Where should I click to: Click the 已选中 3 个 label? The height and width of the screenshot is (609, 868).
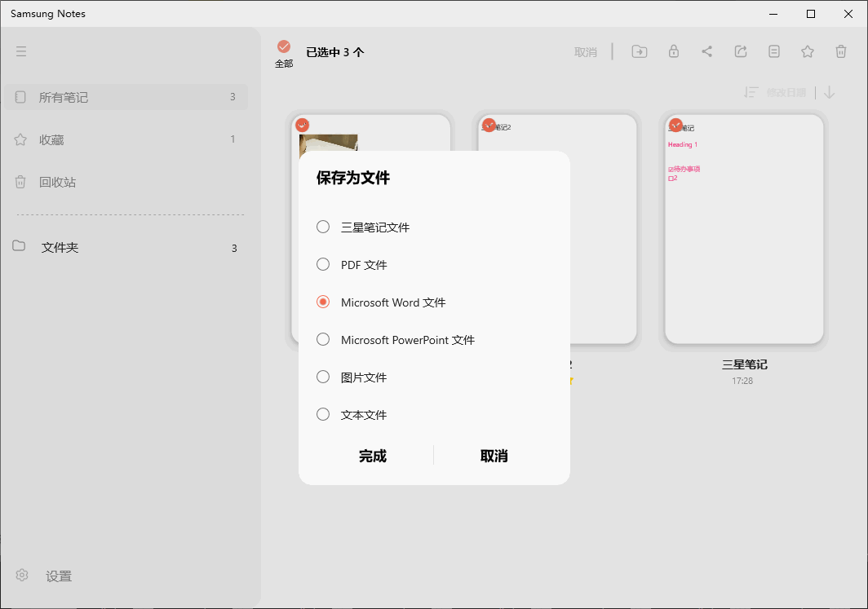click(x=335, y=52)
